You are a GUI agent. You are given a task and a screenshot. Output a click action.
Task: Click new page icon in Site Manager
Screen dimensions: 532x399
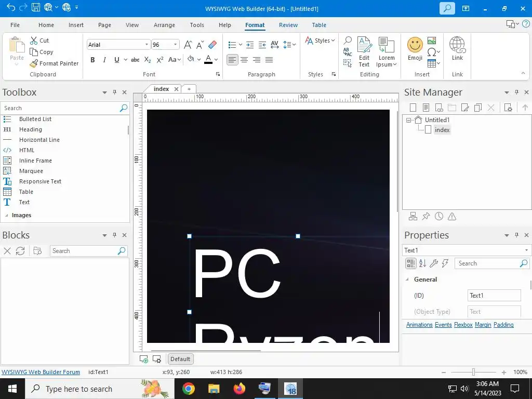413,108
